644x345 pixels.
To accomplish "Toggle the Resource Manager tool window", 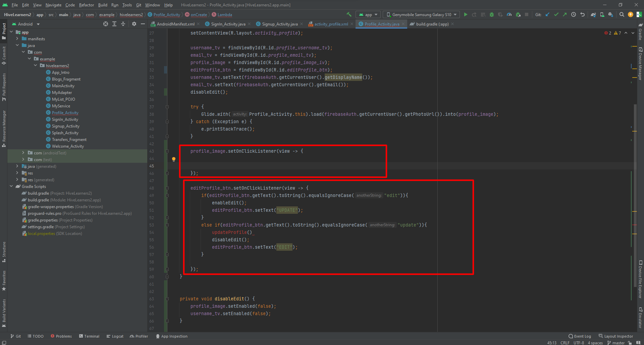I will pyautogui.click(x=4, y=129).
